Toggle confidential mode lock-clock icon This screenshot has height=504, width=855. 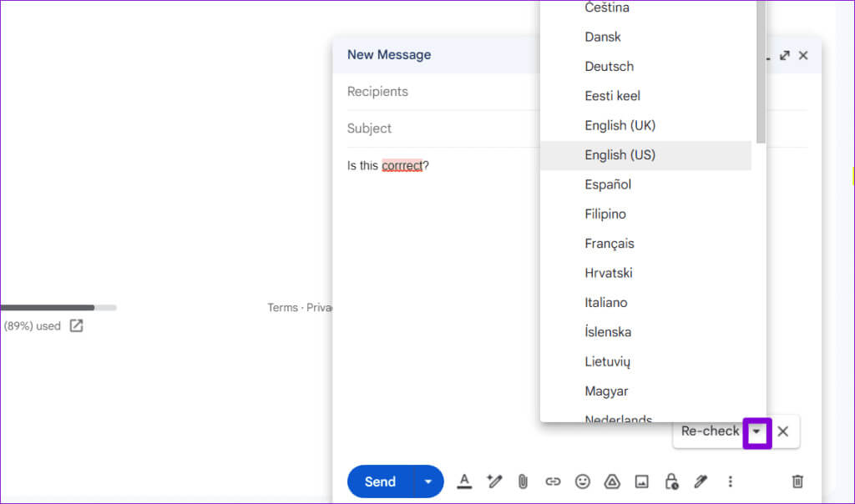671,481
